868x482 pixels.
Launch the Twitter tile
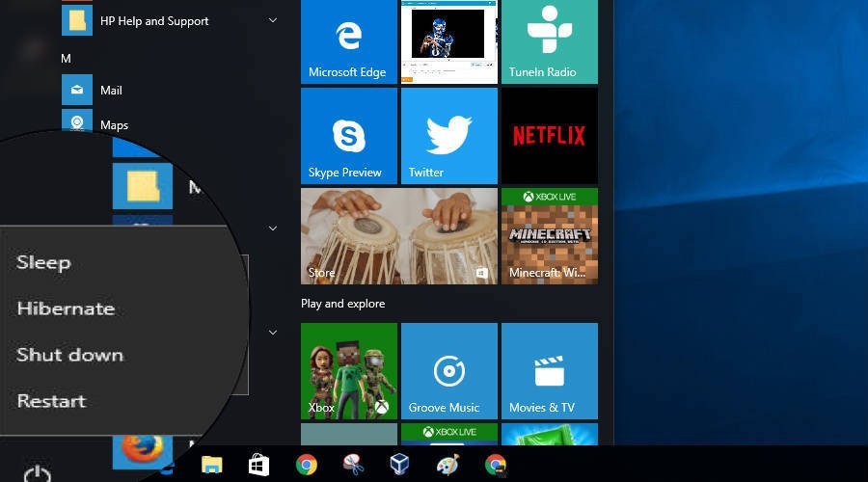pyautogui.click(x=448, y=136)
